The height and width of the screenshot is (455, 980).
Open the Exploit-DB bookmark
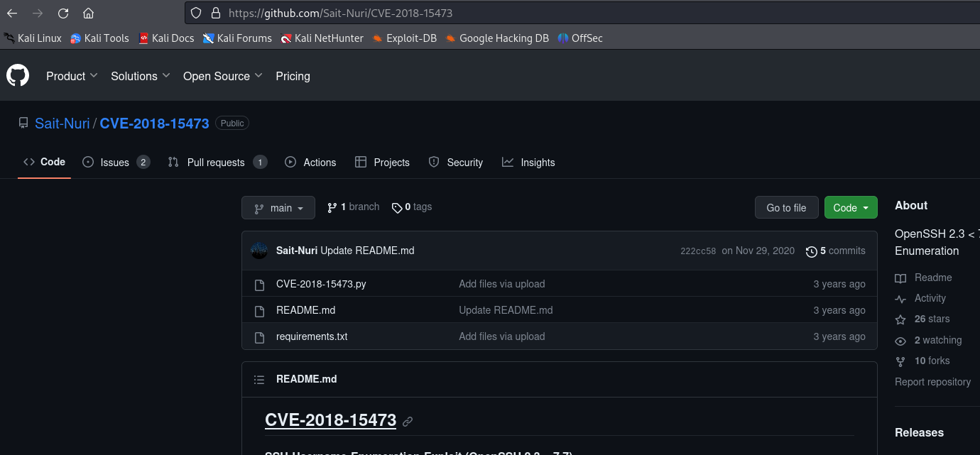(x=404, y=38)
